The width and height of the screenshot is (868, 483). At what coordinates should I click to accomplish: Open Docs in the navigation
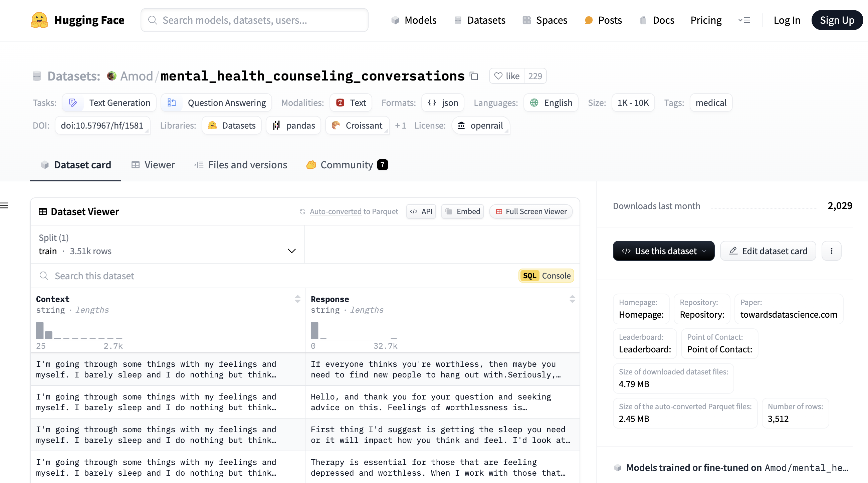tap(657, 20)
